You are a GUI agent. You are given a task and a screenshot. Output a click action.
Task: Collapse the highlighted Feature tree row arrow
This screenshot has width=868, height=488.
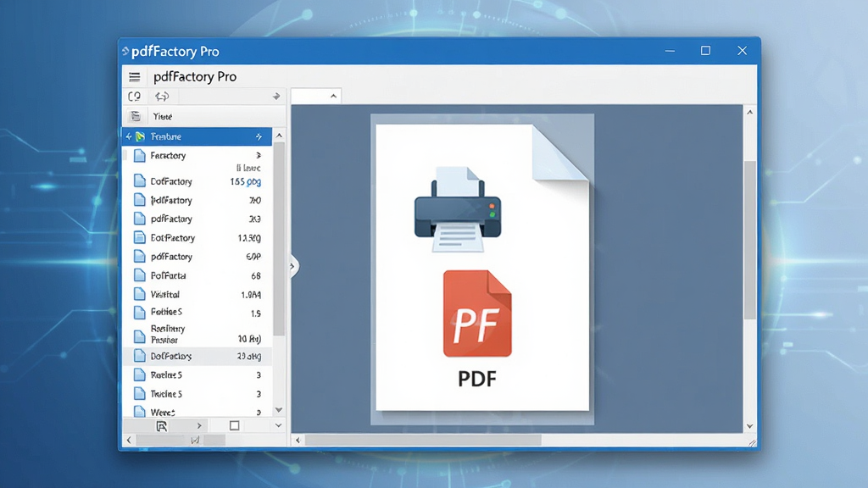129,136
